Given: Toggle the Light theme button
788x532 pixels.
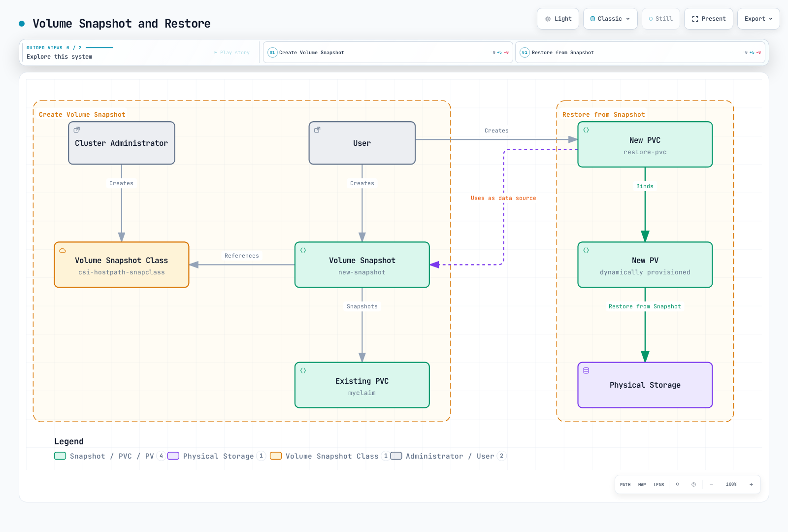Looking at the screenshot, I should coord(558,19).
